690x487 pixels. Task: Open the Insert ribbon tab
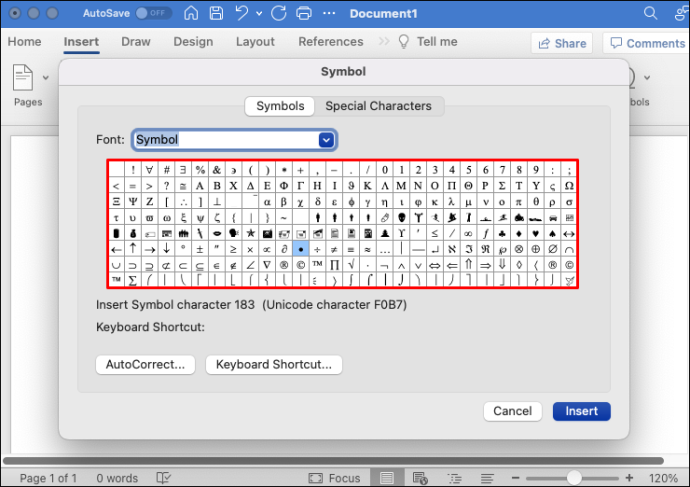pyautogui.click(x=81, y=42)
